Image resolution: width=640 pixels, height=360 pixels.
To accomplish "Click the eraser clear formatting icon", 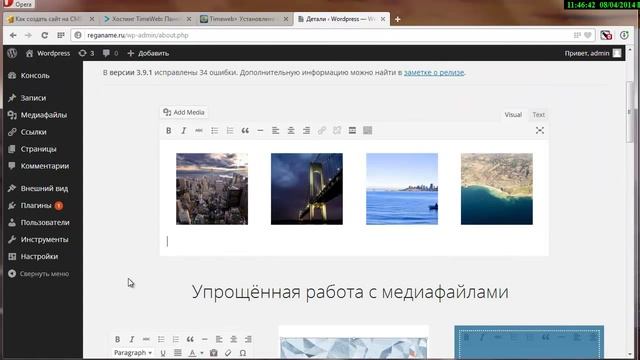I will coord(228,353).
